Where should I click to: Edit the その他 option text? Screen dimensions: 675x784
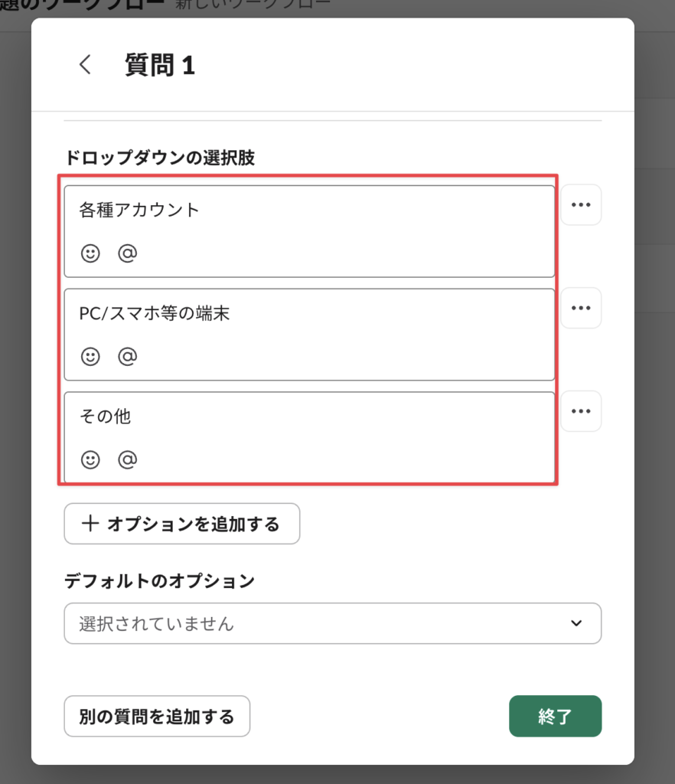point(306,416)
